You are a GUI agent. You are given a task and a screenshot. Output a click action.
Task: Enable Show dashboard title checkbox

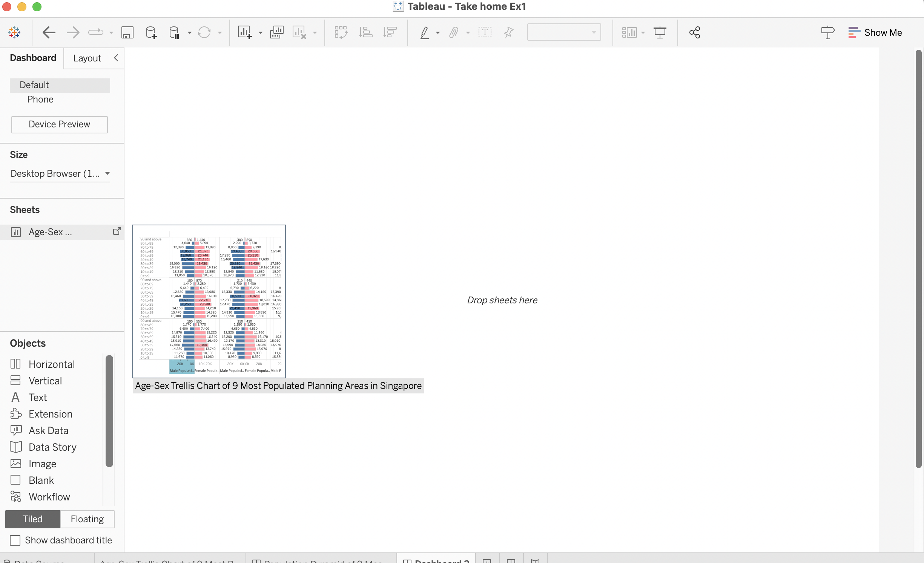pyautogui.click(x=15, y=540)
